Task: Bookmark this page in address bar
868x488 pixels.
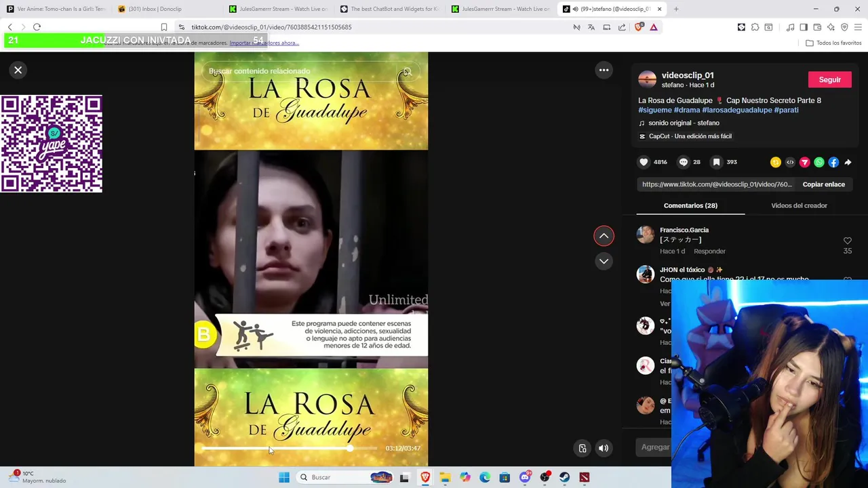Action: [x=163, y=27]
